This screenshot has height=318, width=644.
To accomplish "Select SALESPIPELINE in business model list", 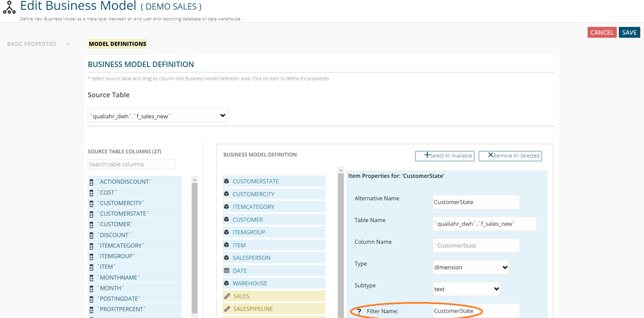I will [x=274, y=309].
